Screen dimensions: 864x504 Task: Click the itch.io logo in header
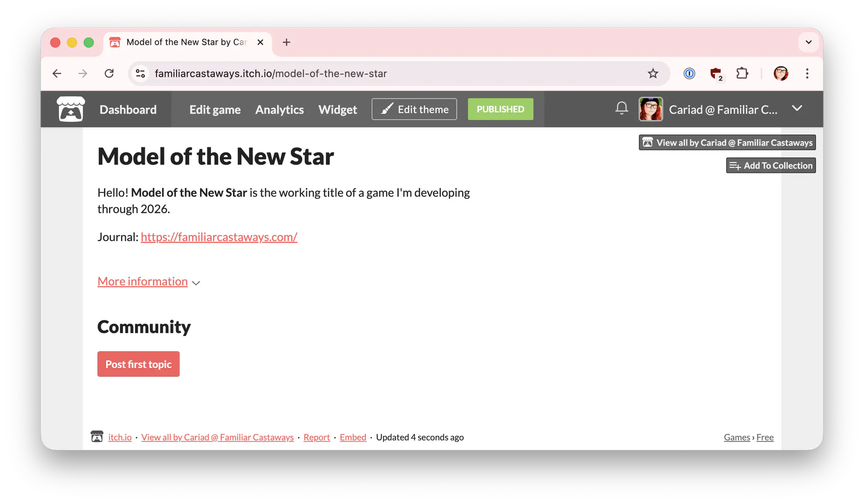(71, 109)
